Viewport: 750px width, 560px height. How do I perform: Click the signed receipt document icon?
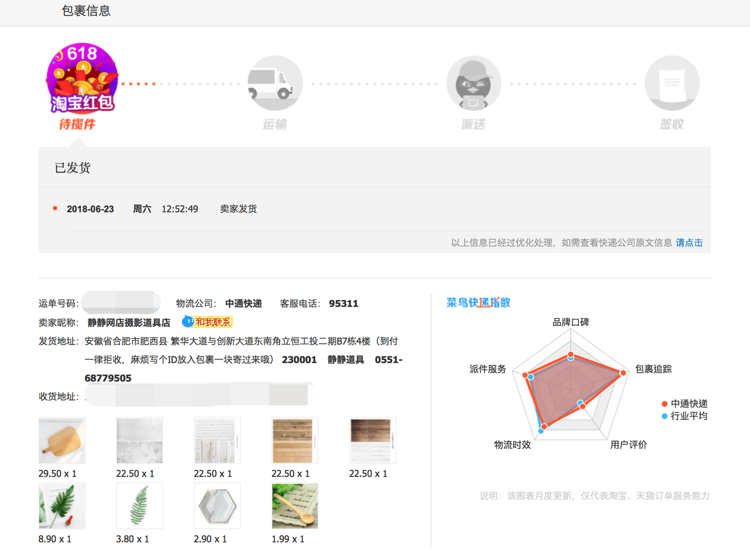pyautogui.click(x=672, y=83)
